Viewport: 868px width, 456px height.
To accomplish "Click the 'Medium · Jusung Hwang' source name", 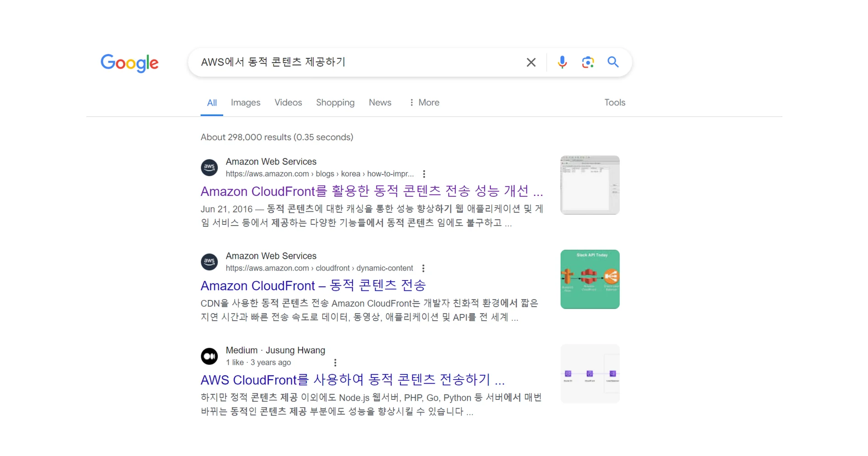I will coord(275,350).
